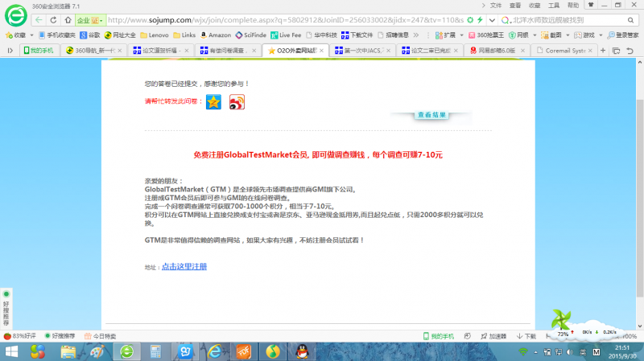Open the 网址大全 bookmark
Viewport: 644px width, 361px height.
coord(120,35)
